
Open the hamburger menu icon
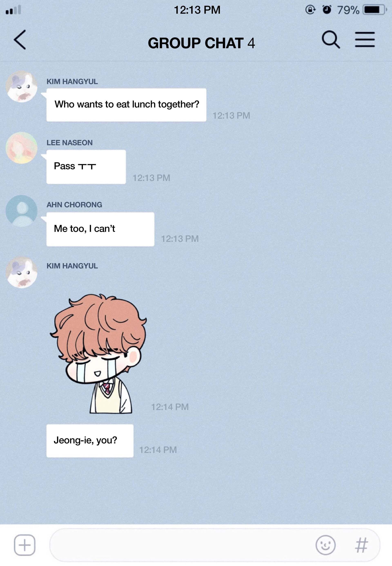[x=365, y=39]
